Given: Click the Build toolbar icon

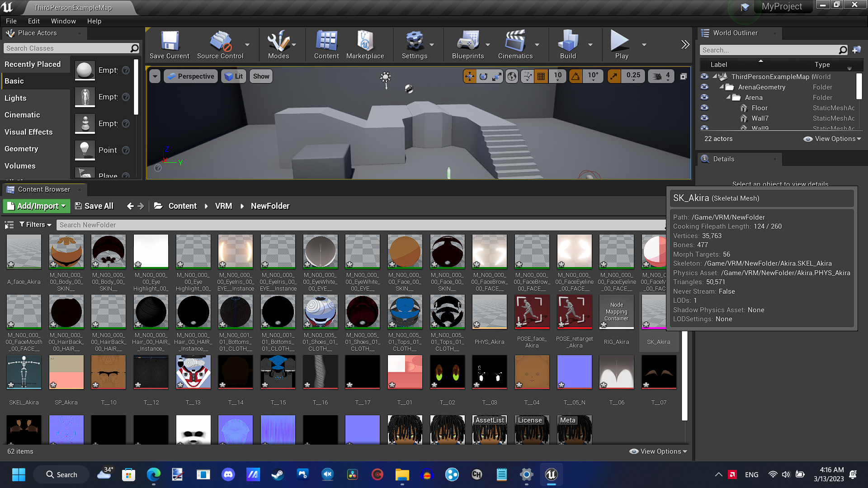Looking at the screenshot, I should [568, 45].
